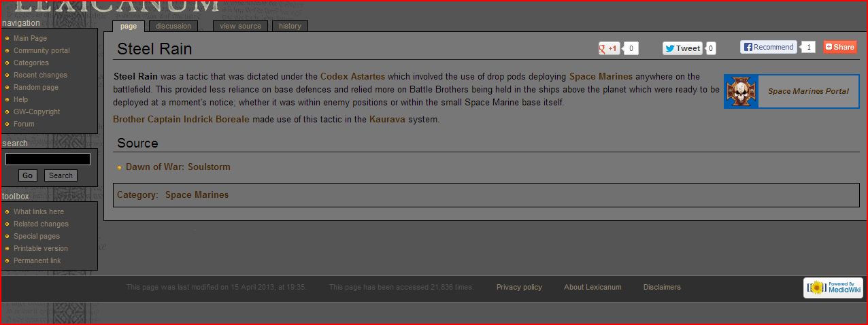Click the Tweet button

click(682, 48)
